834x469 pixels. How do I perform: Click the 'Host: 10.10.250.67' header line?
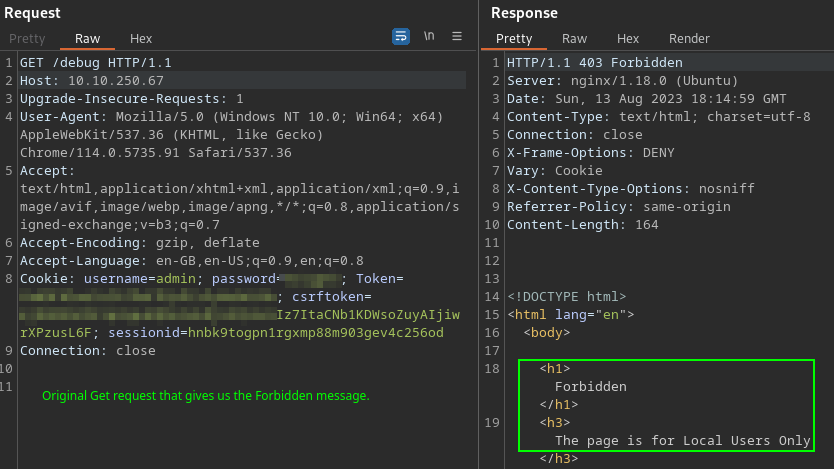(x=92, y=81)
